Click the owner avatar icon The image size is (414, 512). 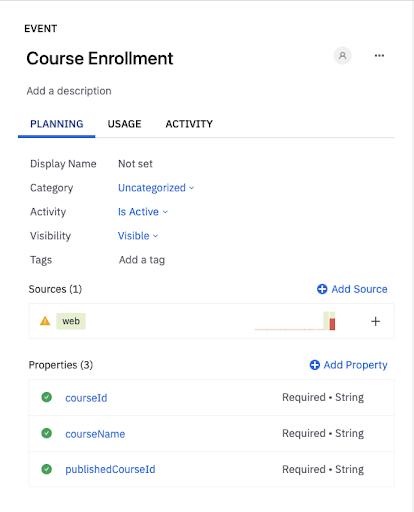[x=342, y=56]
